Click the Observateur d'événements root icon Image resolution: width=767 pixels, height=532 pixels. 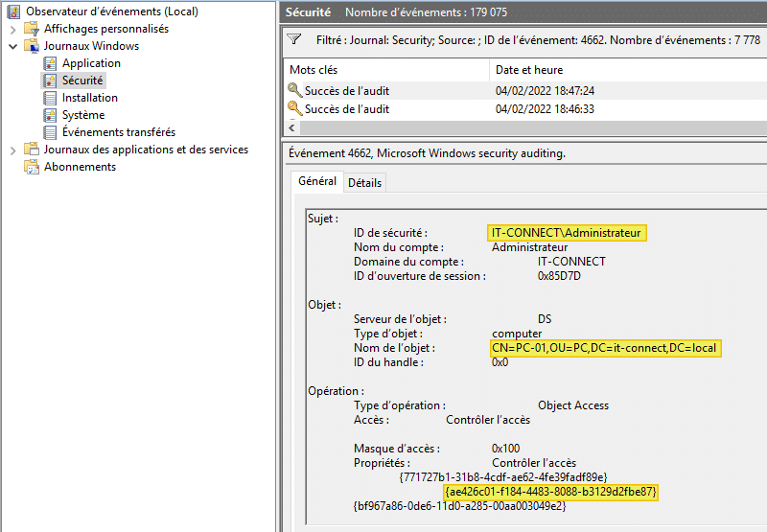click(x=13, y=12)
